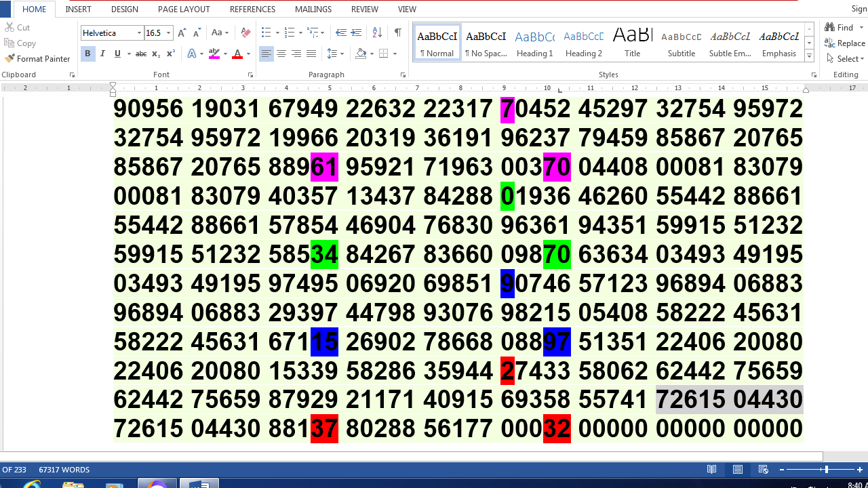868x488 pixels.
Task: Toggle Show/Hide paragraph marks
Action: pyautogui.click(x=397, y=33)
